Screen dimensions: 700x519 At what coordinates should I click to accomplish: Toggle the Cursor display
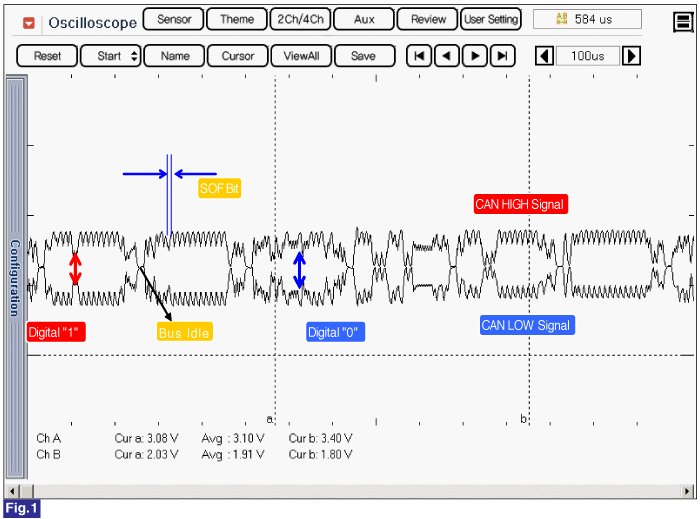click(238, 56)
